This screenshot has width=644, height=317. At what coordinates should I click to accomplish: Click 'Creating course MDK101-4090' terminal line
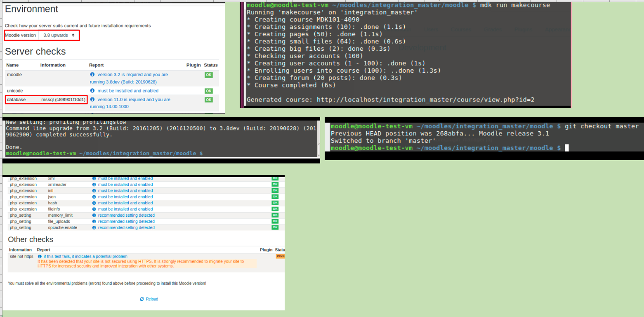[x=303, y=19]
